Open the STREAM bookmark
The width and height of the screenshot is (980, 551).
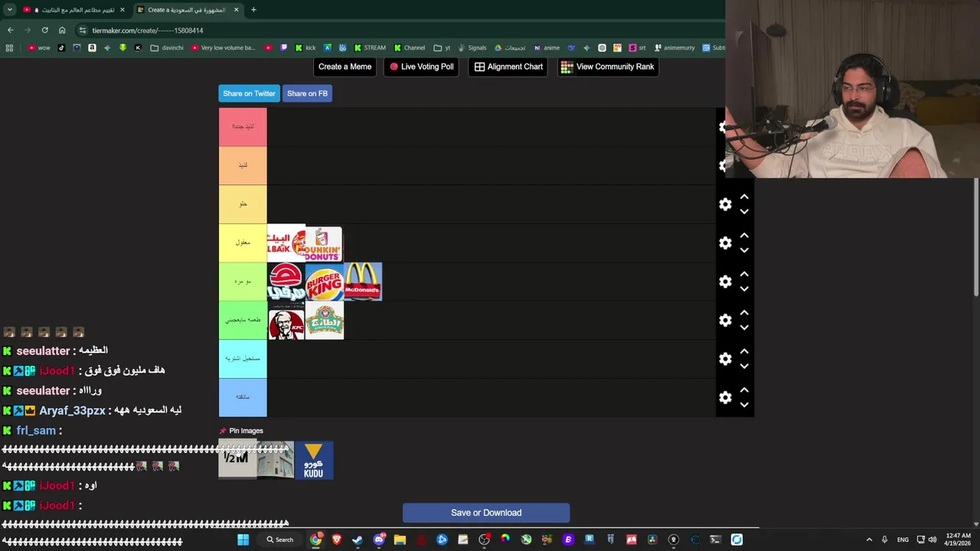click(x=370, y=47)
